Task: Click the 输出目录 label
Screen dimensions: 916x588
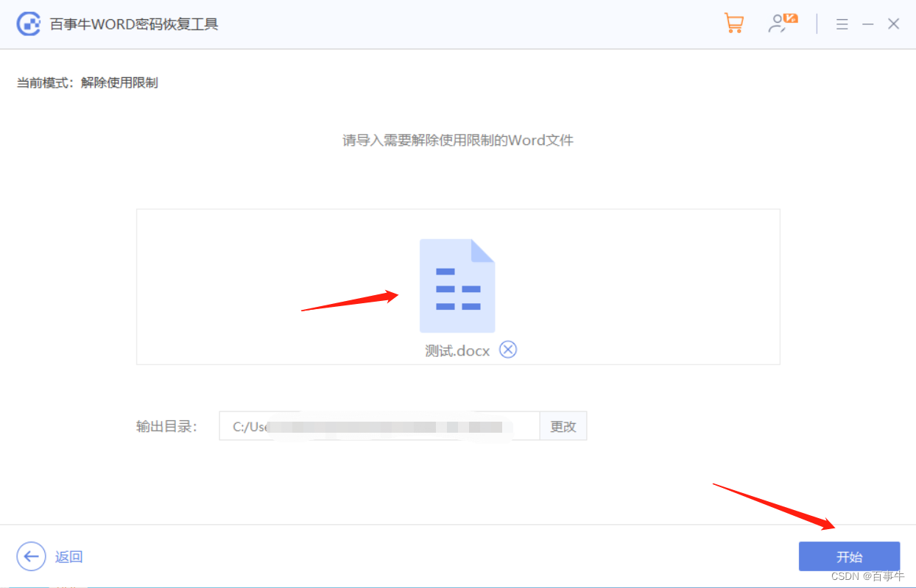Action: tap(167, 427)
